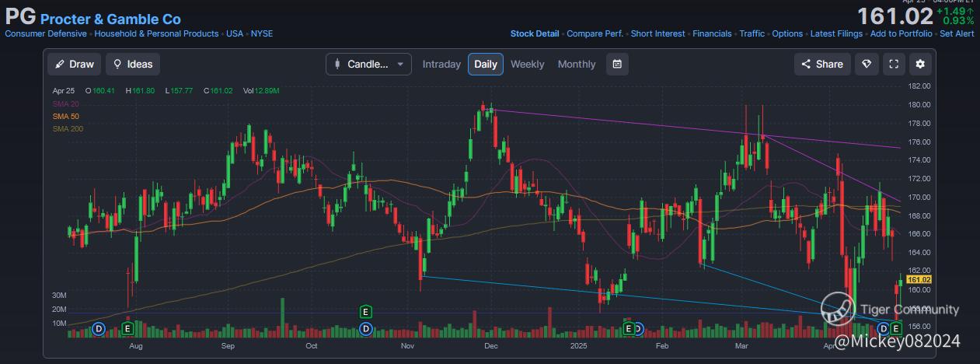The width and height of the screenshot is (980, 364).
Task: Open the Draw tool
Action: pos(74,64)
